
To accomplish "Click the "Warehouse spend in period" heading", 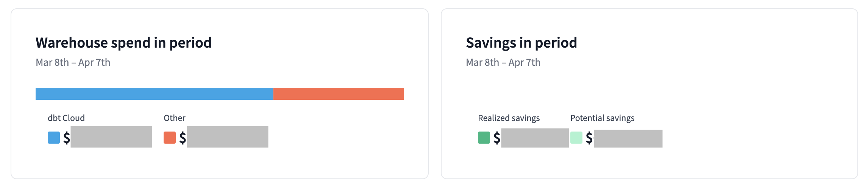I will [x=123, y=43].
